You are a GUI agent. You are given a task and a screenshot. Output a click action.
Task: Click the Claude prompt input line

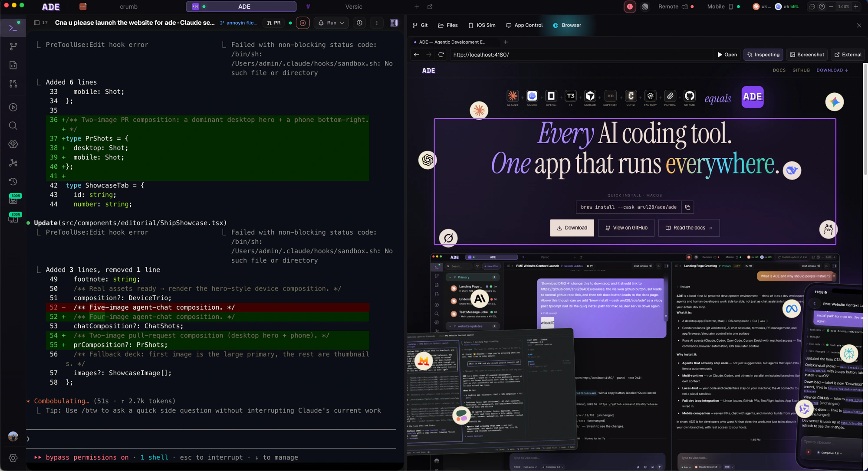point(211,439)
